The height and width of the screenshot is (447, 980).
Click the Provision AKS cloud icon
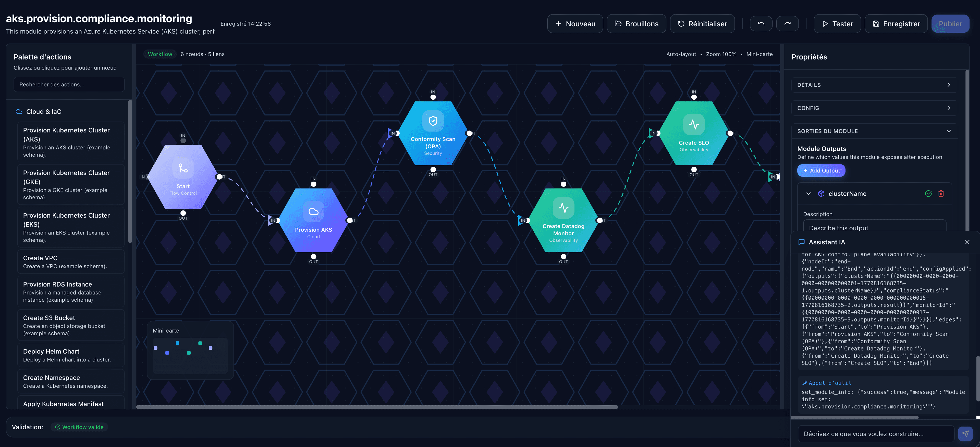pos(313,211)
